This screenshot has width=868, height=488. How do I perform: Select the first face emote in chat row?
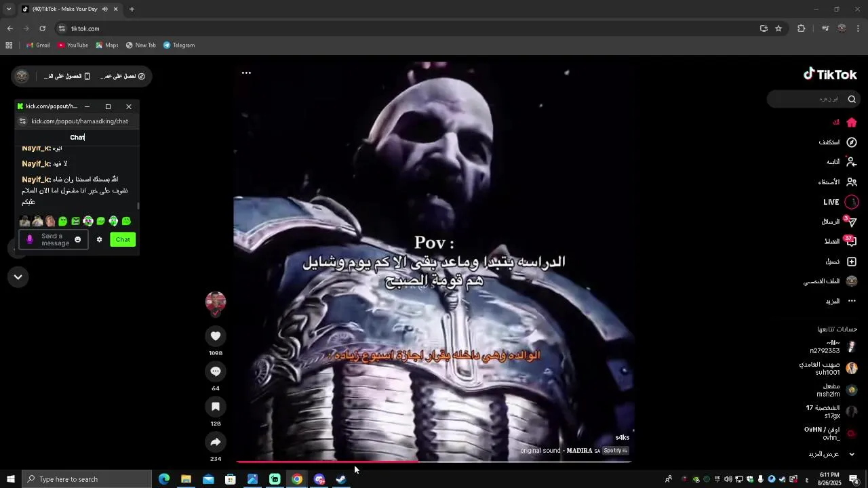tap(25, 221)
